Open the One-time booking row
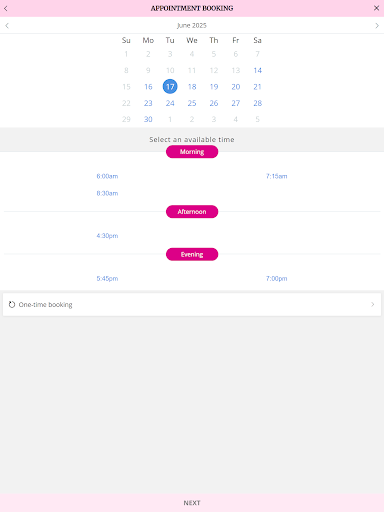384x512 pixels. point(192,304)
